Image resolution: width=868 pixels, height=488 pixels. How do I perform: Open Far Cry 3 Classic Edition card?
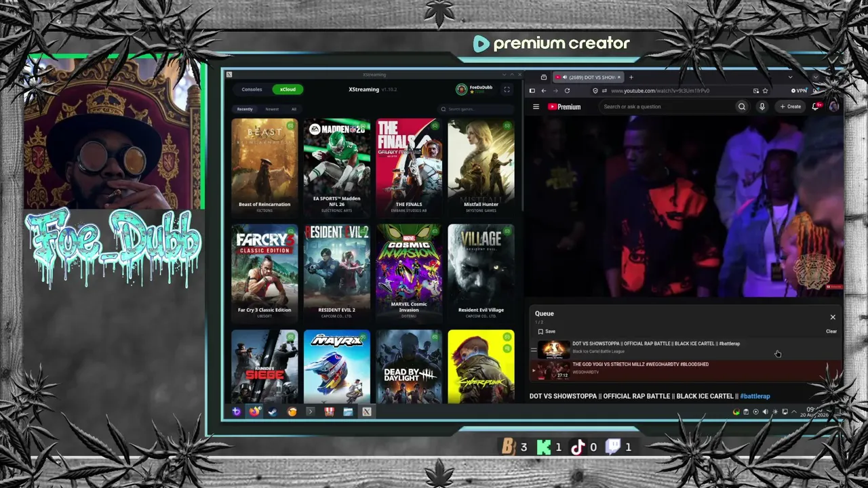click(264, 273)
